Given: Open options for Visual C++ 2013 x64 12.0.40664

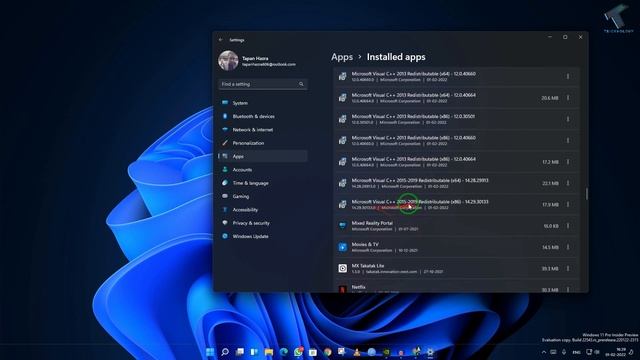Looking at the screenshot, I should [568, 98].
